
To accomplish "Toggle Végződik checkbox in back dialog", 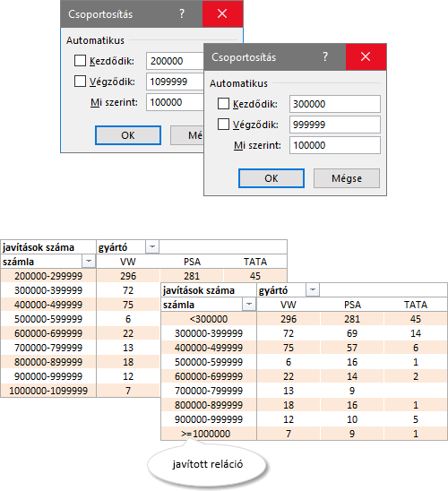I will click(x=80, y=82).
